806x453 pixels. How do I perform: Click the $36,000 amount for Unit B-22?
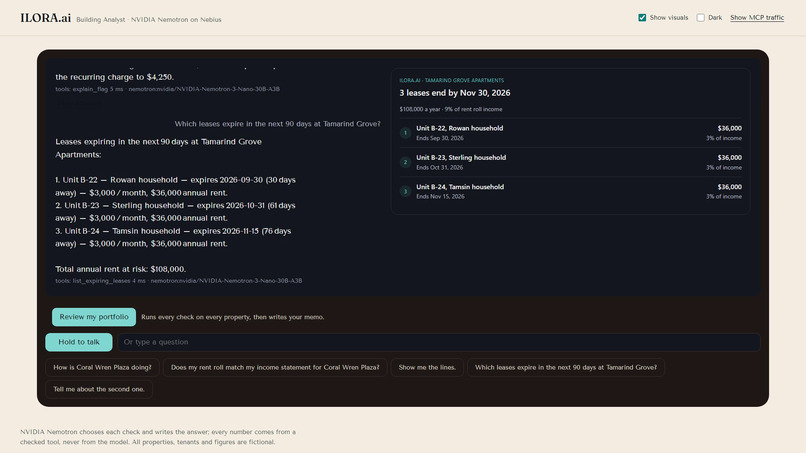pos(729,129)
